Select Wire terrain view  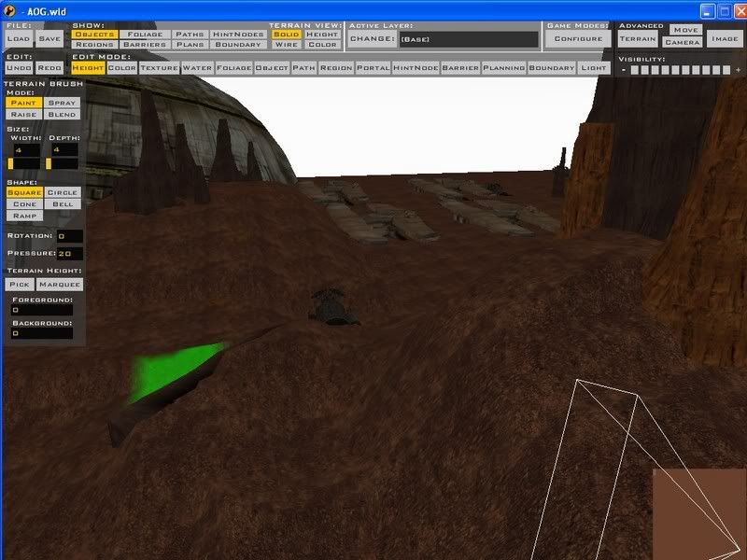287,45
